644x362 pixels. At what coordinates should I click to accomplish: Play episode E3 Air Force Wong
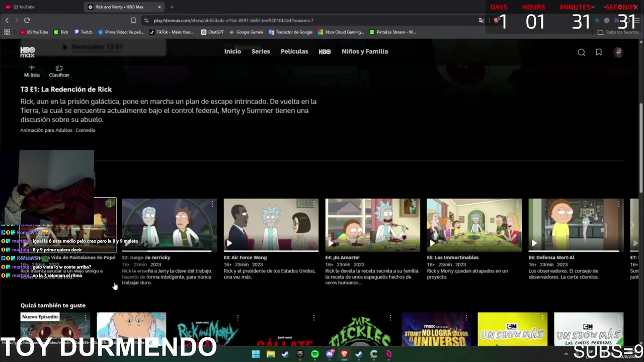[229, 243]
